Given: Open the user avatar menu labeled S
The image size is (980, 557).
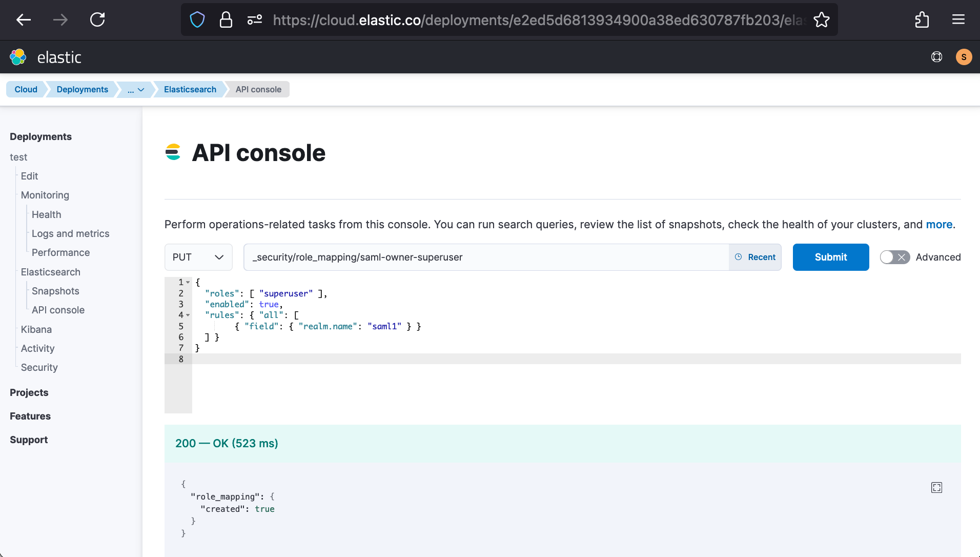Looking at the screenshot, I should point(964,57).
